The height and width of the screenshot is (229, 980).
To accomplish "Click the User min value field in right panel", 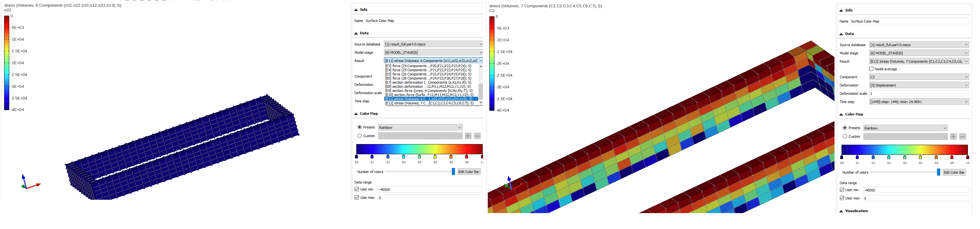I will pos(916,190).
